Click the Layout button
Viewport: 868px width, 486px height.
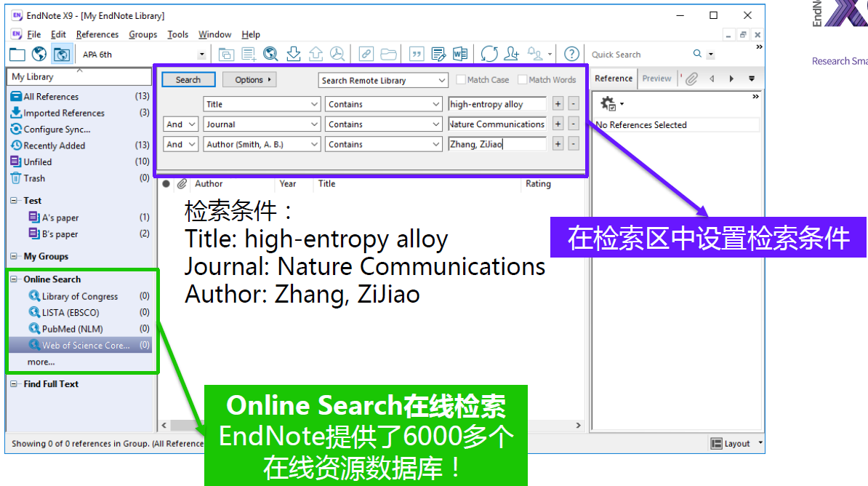[731, 443]
